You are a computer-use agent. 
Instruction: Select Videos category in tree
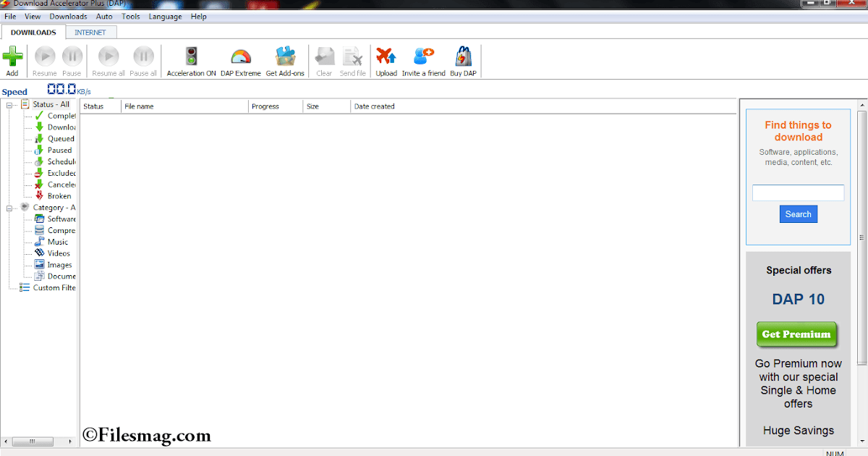coord(52,253)
